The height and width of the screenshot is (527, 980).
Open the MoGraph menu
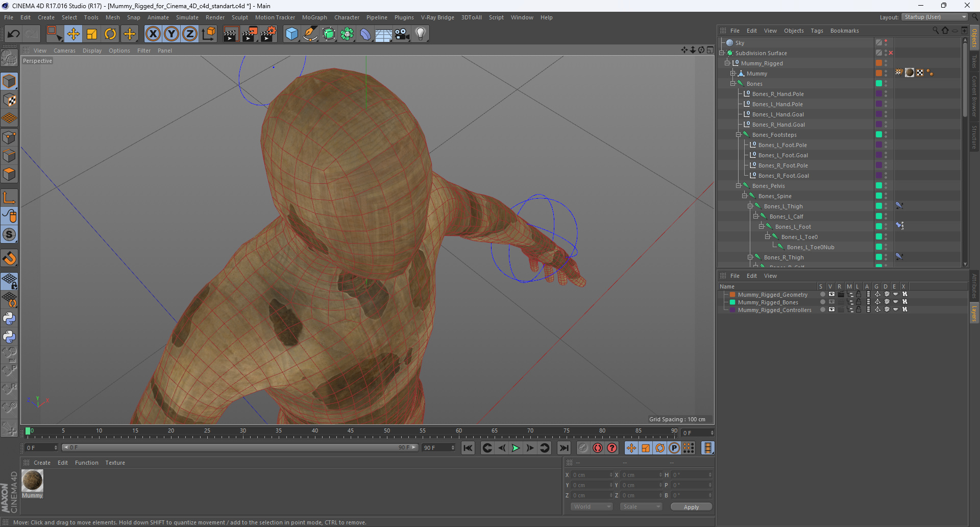[x=314, y=17]
